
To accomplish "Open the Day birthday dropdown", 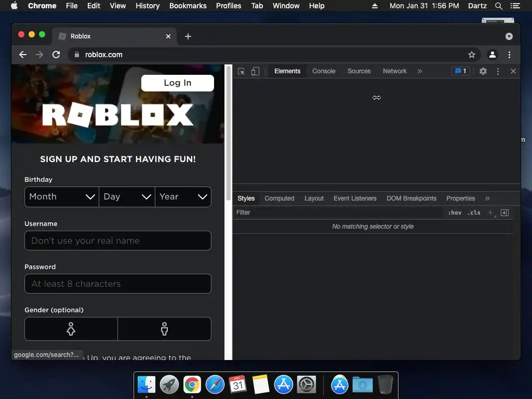I will tap(127, 197).
